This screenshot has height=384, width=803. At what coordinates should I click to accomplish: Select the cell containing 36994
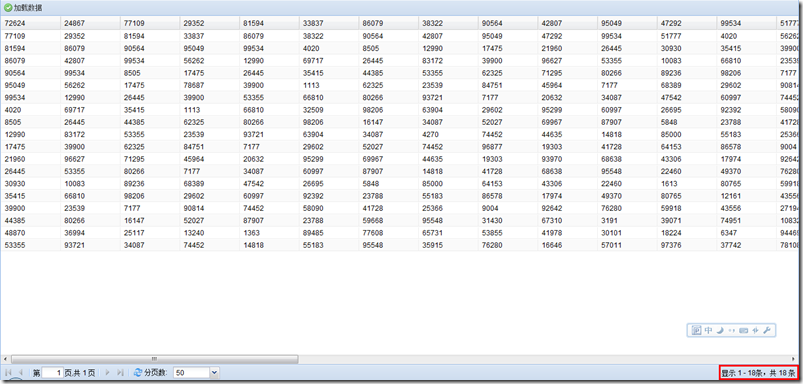coord(90,233)
